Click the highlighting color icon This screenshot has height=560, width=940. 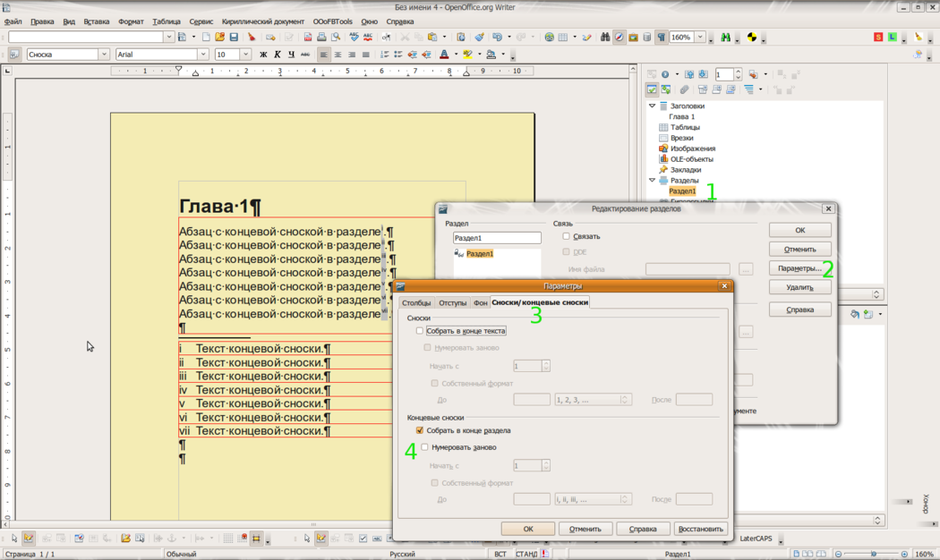(x=467, y=55)
